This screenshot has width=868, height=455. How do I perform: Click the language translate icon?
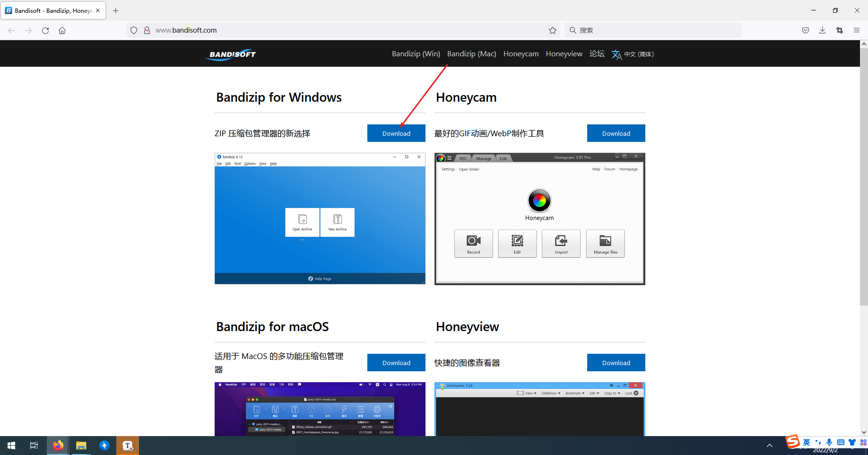click(x=616, y=55)
